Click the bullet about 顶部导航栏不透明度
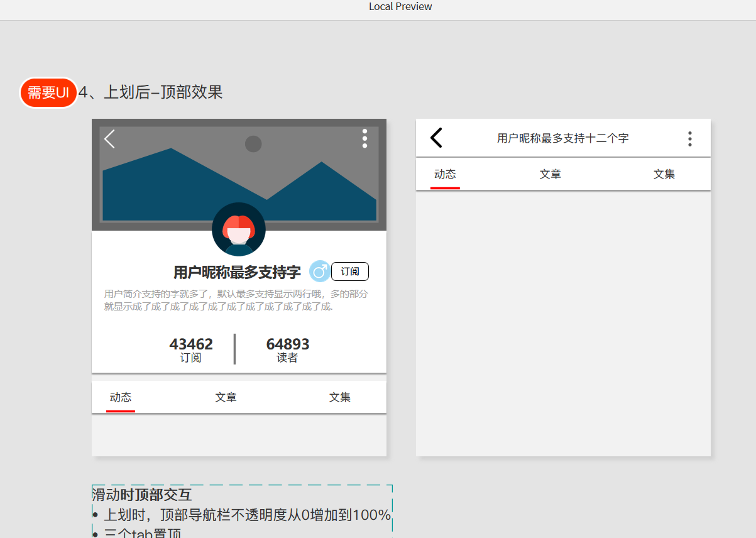 242,515
